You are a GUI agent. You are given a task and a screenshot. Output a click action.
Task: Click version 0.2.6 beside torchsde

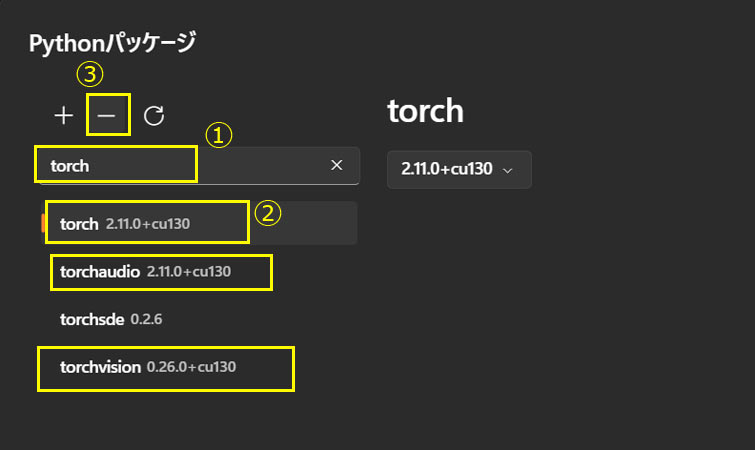point(146,319)
